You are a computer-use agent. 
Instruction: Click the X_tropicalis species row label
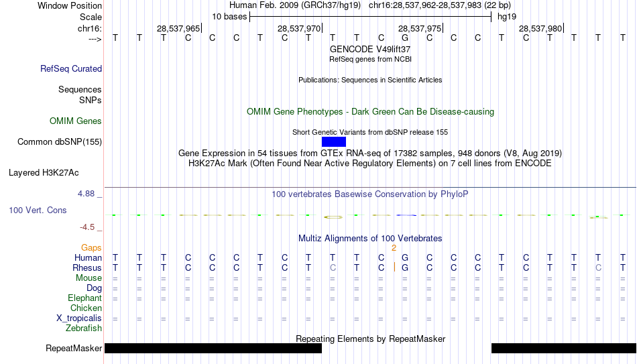79,318
